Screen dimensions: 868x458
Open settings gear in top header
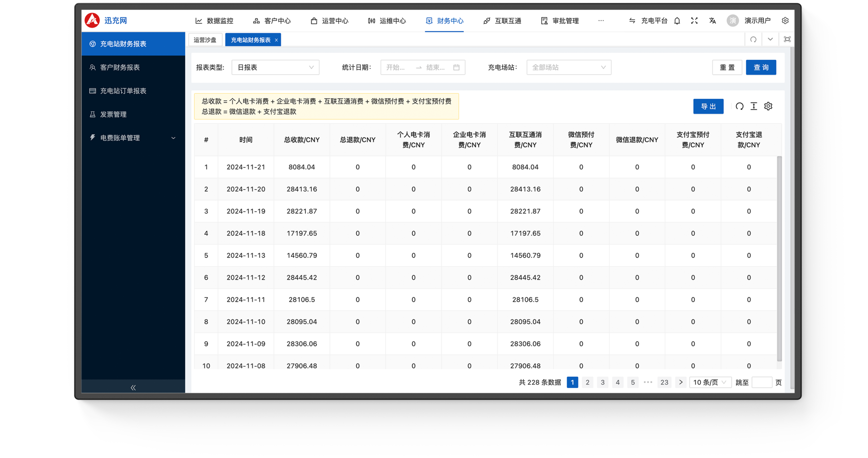click(x=785, y=21)
